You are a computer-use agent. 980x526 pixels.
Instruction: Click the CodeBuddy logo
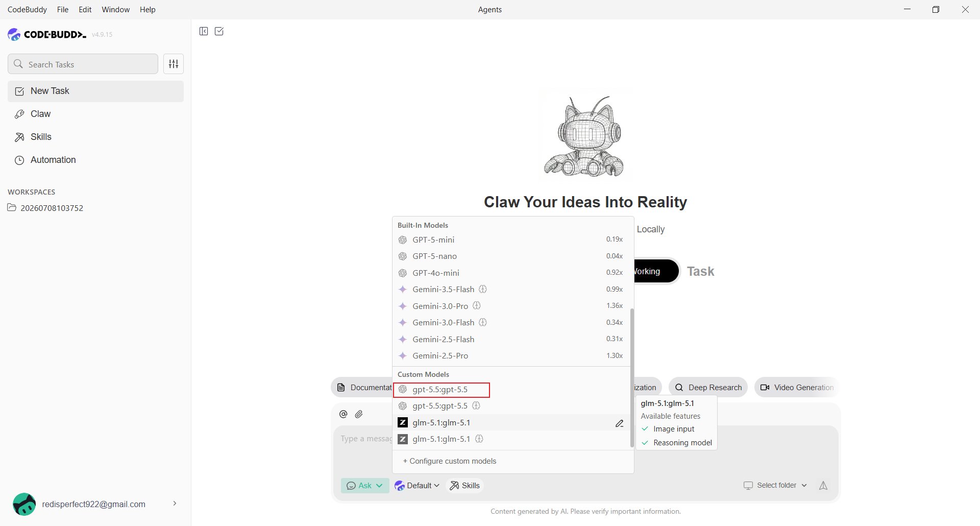[47, 34]
